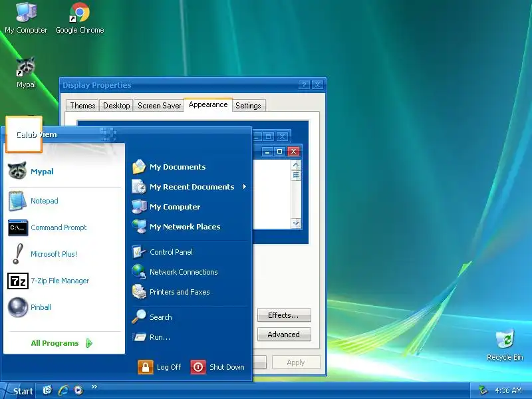This screenshot has width=532, height=399.
Task: Switch to Desktop tab
Action: pyautogui.click(x=116, y=106)
